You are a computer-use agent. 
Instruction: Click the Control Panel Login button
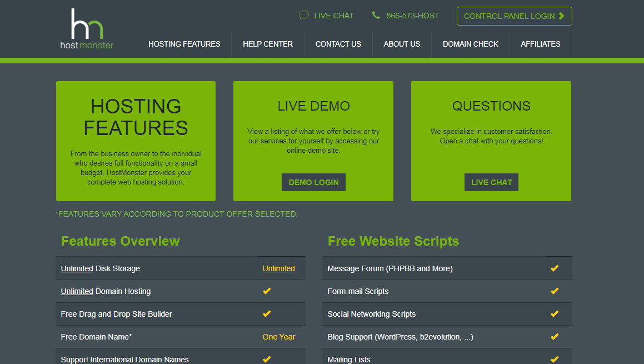[514, 16]
